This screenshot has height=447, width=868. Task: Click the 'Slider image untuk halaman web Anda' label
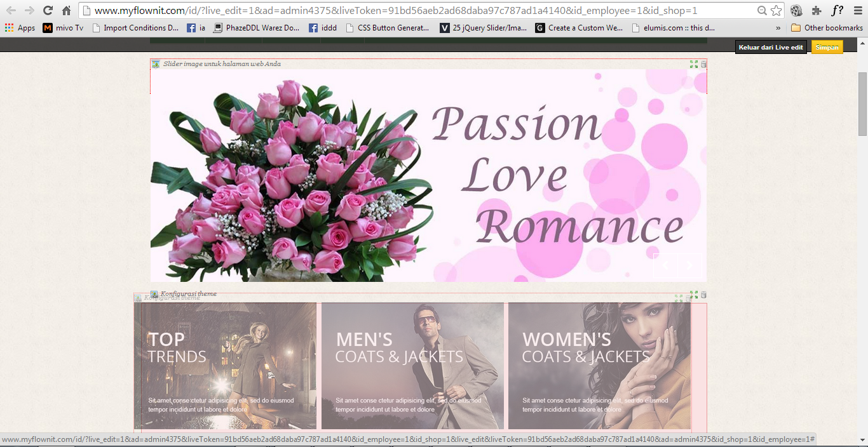coord(222,64)
